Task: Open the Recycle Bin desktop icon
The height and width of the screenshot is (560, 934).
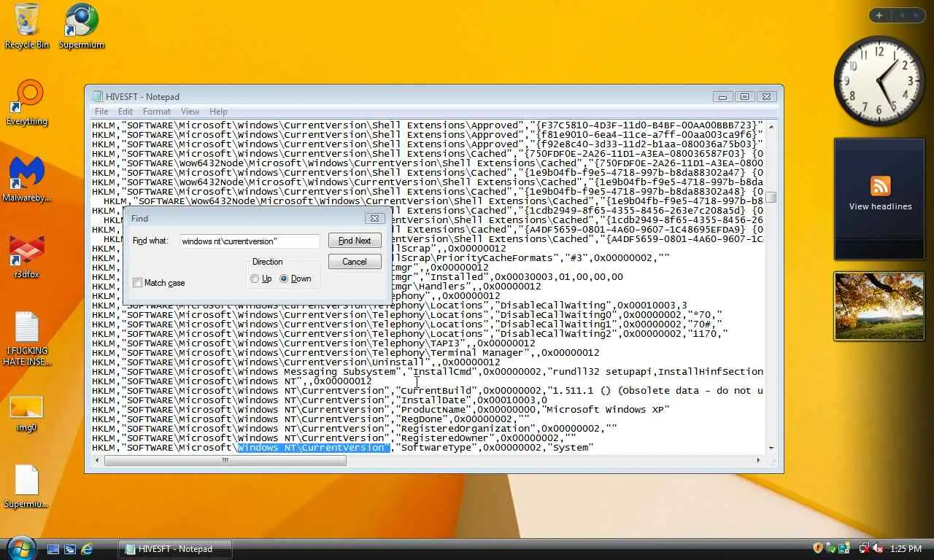Action: click(27, 26)
